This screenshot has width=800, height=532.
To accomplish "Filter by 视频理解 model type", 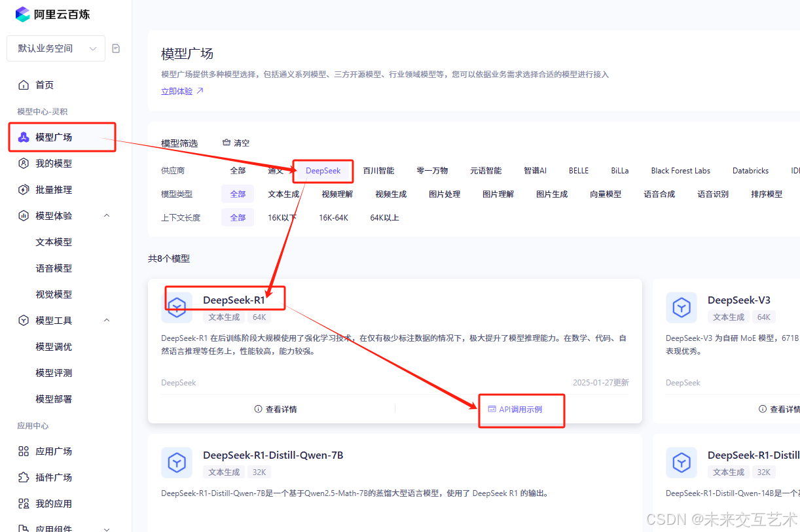I will click(337, 194).
